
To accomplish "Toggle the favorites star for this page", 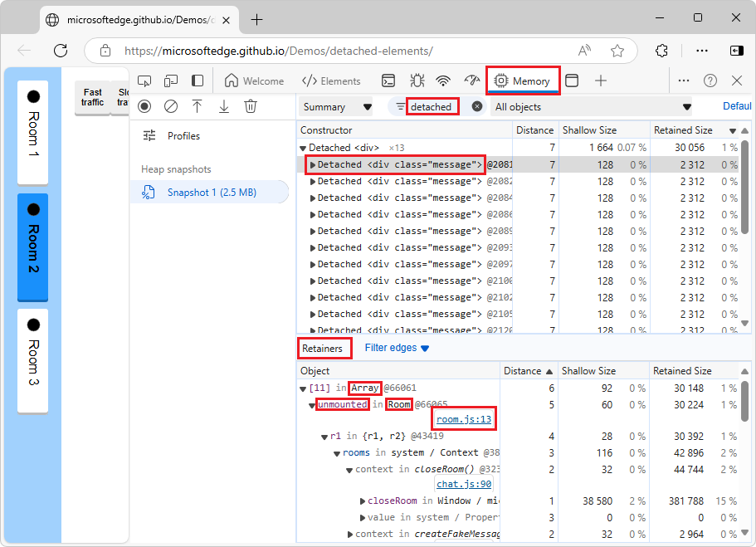I will pyautogui.click(x=617, y=51).
